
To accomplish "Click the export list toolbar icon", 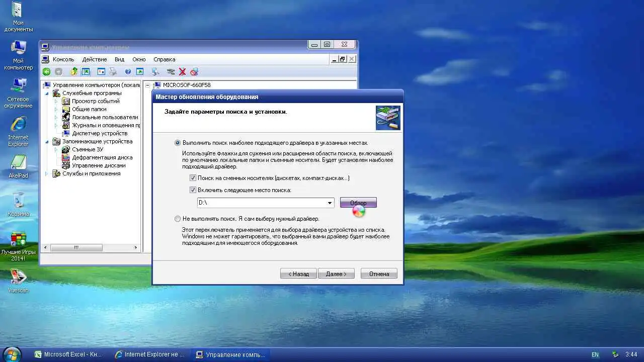I will coord(140,72).
